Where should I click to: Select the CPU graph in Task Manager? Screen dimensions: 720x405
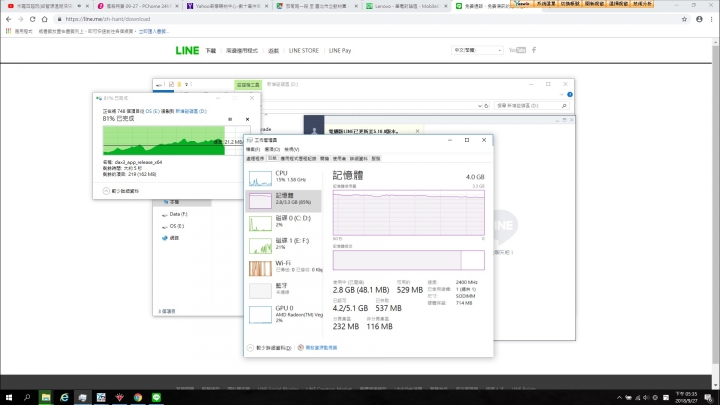(x=283, y=178)
